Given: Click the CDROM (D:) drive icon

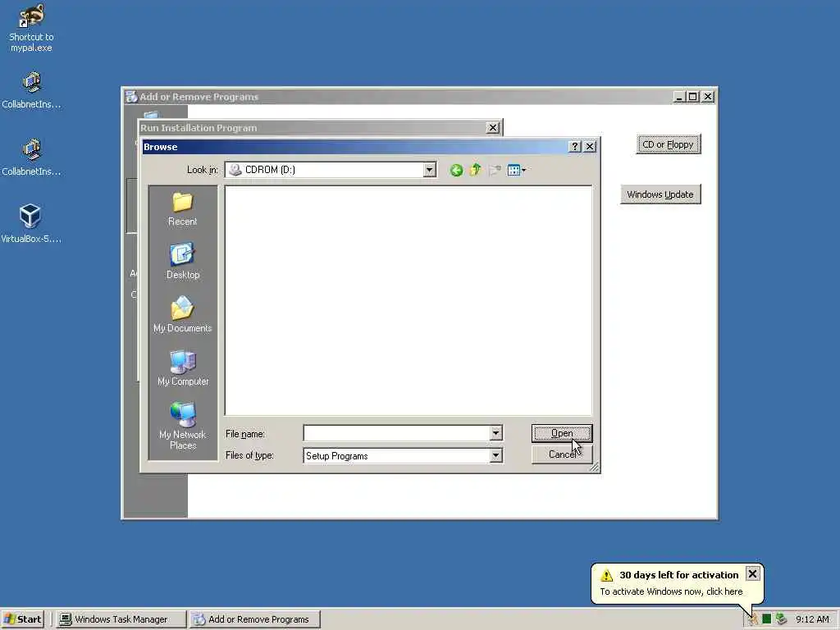Looking at the screenshot, I should pos(235,170).
